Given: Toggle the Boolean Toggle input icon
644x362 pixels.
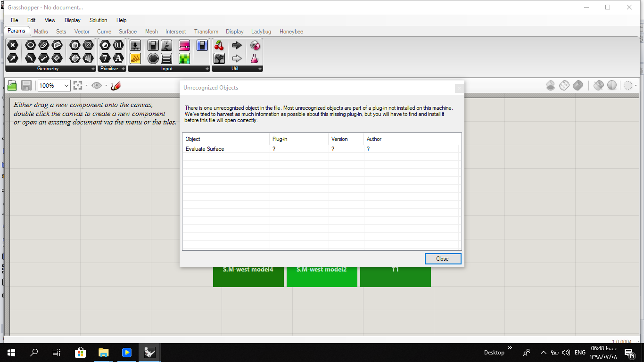Looking at the screenshot, I should pos(153,45).
